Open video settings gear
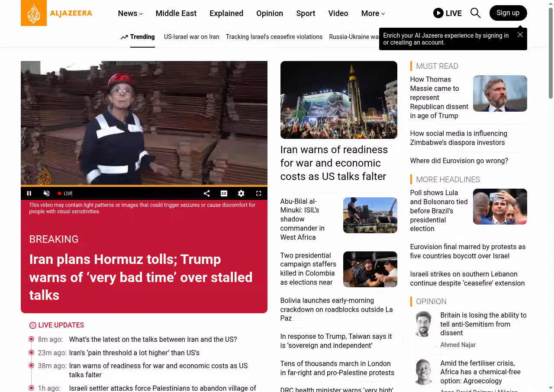This screenshot has width=554, height=392. coord(241,193)
